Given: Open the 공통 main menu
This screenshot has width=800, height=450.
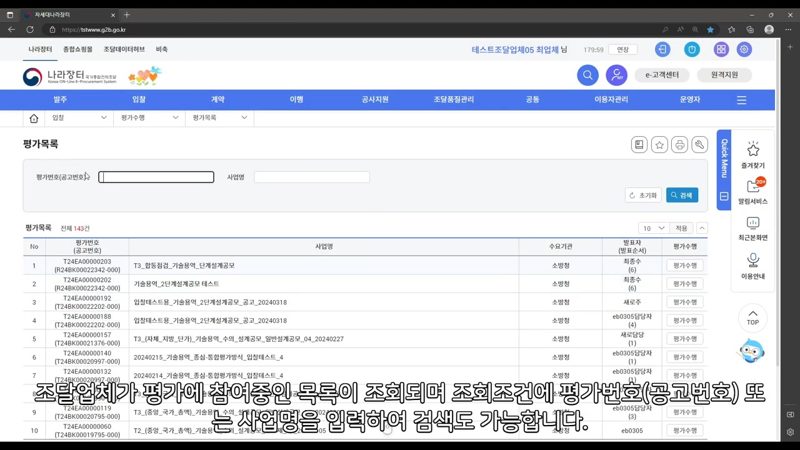Looking at the screenshot, I should pos(533,99).
